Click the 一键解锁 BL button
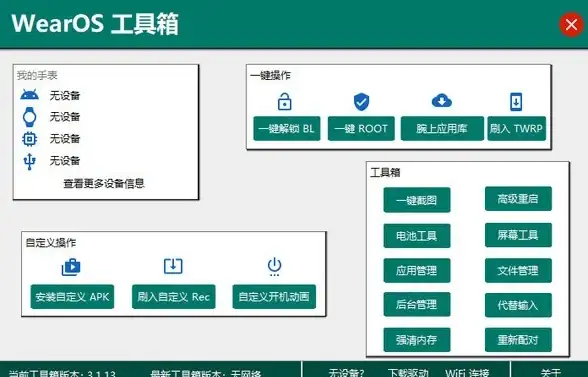Image resolution: width=588 pixels, height=377 pixels. pos(287,129)
